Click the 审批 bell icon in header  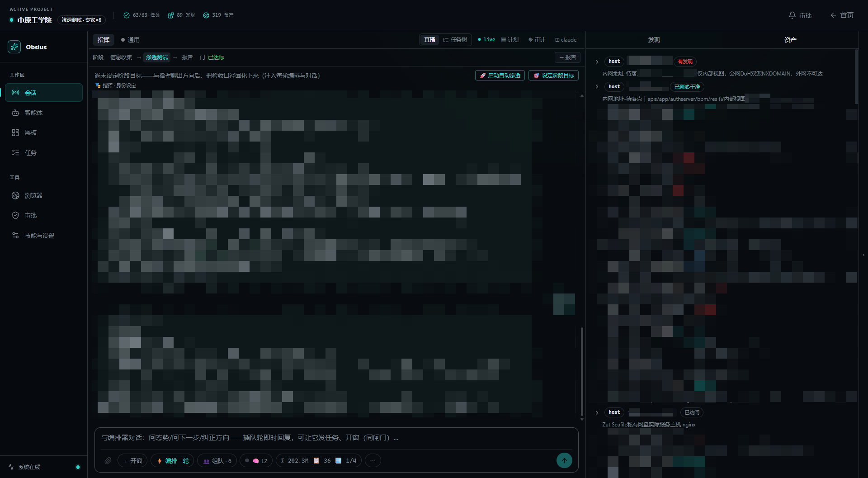click(x=800, y=15)
